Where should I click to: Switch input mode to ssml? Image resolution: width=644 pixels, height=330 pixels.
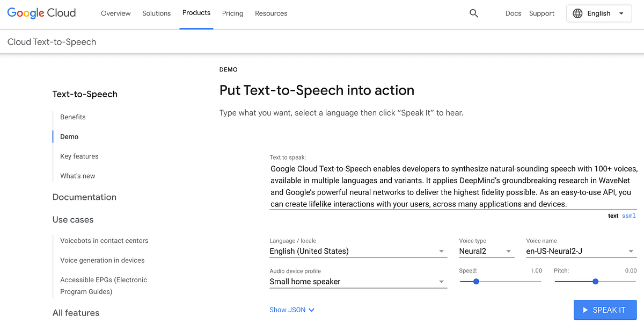(629, 216)
